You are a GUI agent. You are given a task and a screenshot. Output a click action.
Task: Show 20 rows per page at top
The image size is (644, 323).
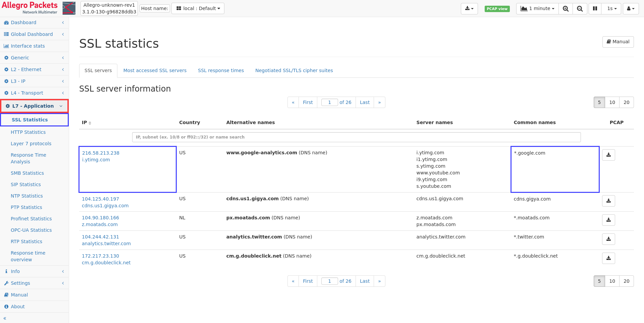coord(626,102)
